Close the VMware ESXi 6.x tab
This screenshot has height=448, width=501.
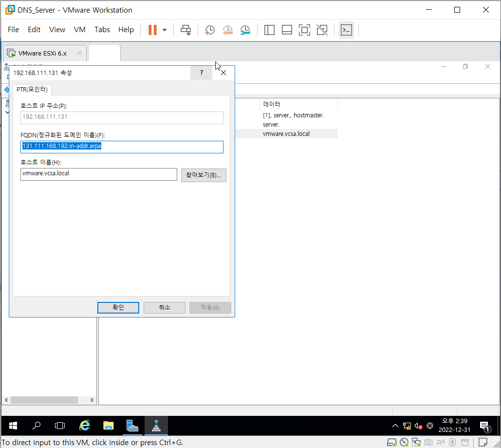[79, 53]
